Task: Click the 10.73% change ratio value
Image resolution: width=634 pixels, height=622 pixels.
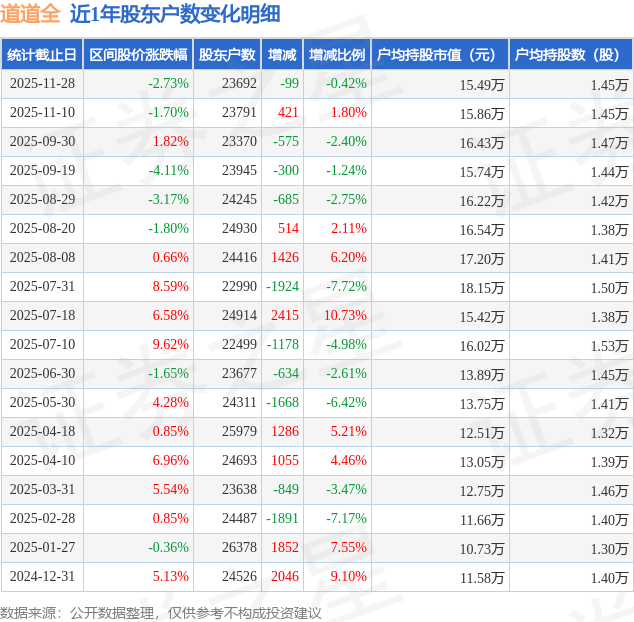Action: [x=346, y=316]
